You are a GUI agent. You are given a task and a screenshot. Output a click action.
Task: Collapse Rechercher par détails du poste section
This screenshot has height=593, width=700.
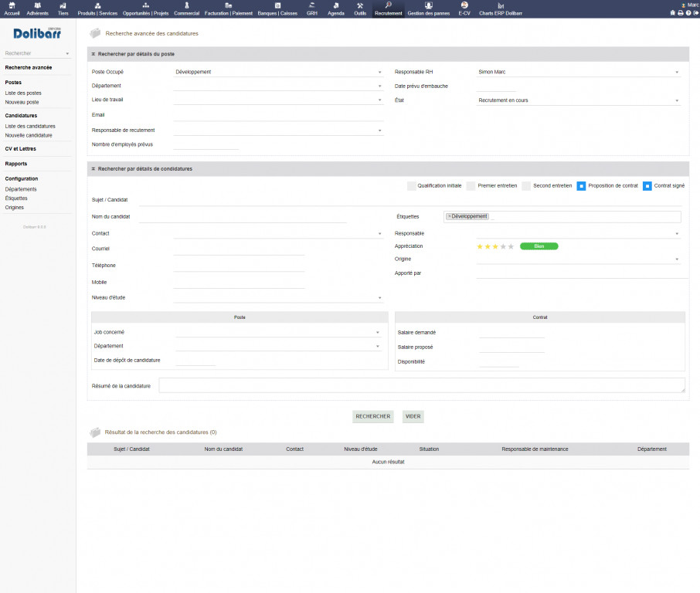click(x=93, y=54)
